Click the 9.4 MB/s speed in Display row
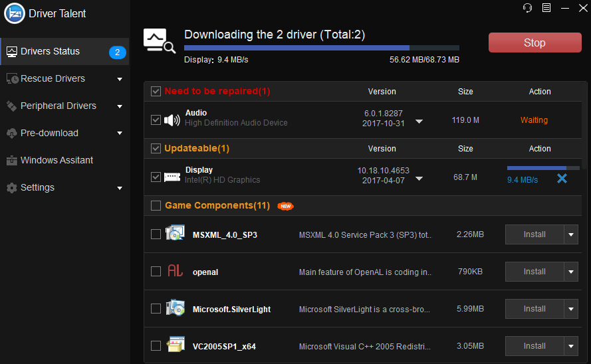The image size is (591, 364). [x=523, y=180]
